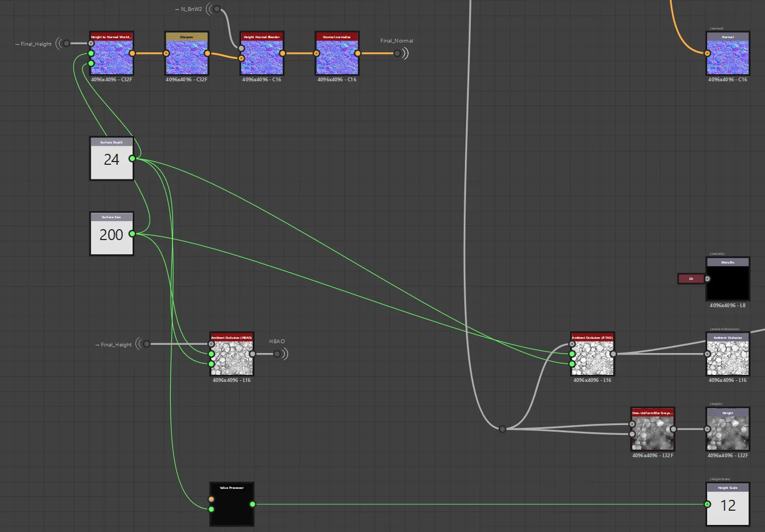Image resolution: width=765 pixels, height=532 pixels.
Task: Click the Ambient Occlusion (RTAO) output connector
Action: click(613, 354)
